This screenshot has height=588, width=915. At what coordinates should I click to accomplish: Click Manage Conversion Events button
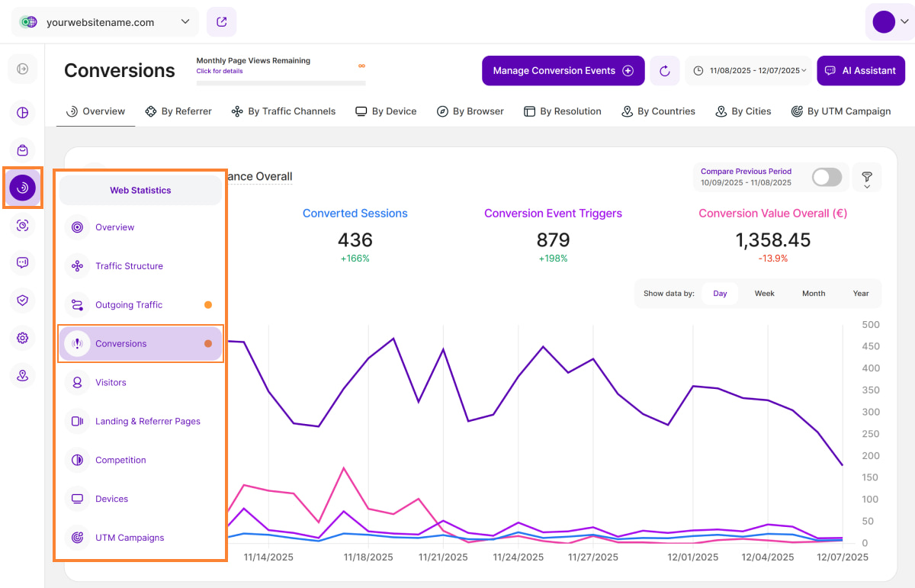point(563,71)
